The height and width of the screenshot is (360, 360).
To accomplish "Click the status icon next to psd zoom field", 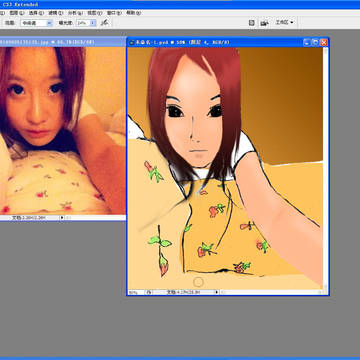I will pos(149,292).
